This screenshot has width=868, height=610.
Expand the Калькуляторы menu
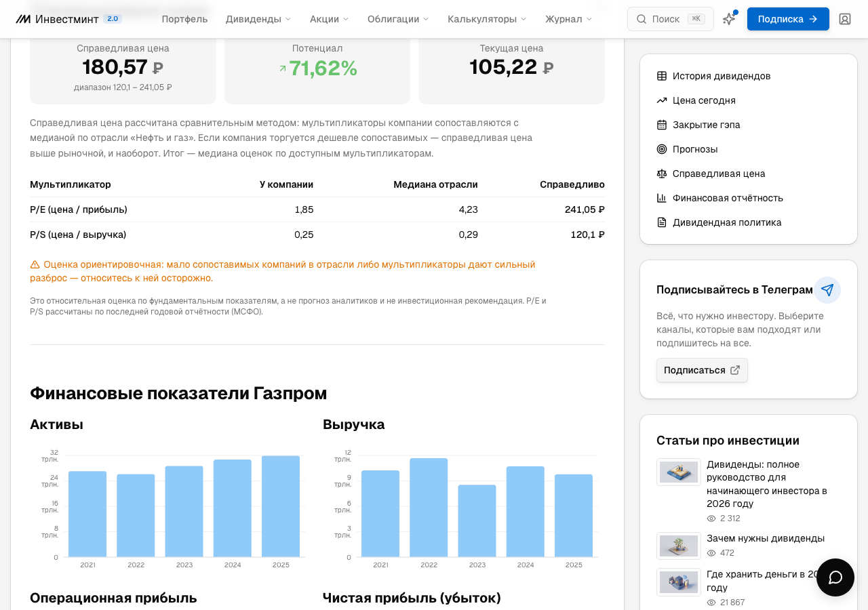point(487,19)
